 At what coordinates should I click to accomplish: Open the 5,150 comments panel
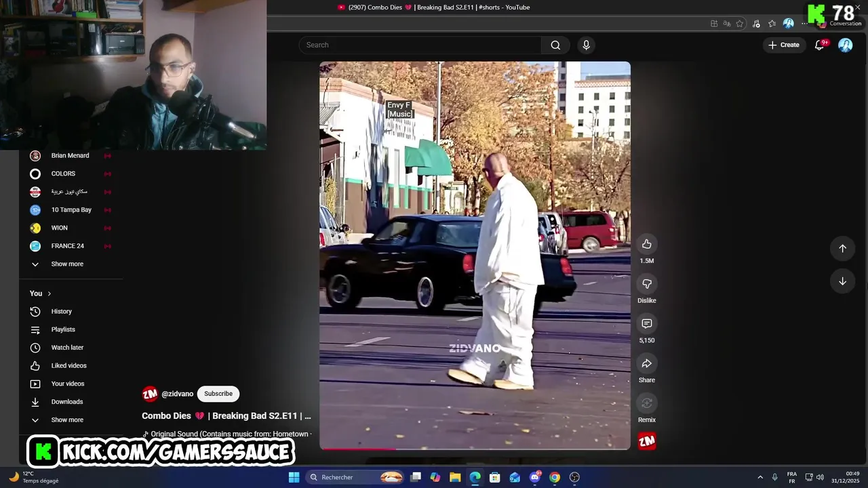(x=646, y=324)
